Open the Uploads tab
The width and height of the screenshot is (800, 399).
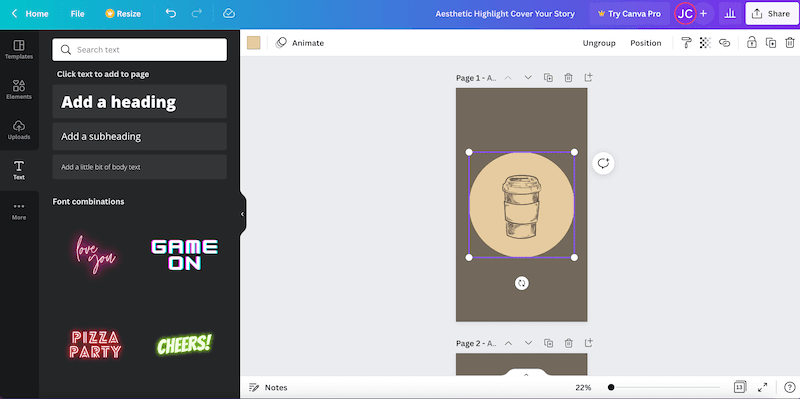(19, 130)
